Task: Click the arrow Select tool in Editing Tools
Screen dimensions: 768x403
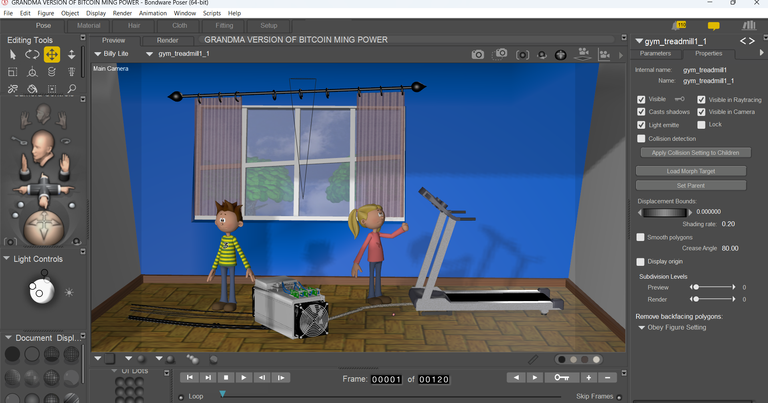Action: [x=13, y=54]
